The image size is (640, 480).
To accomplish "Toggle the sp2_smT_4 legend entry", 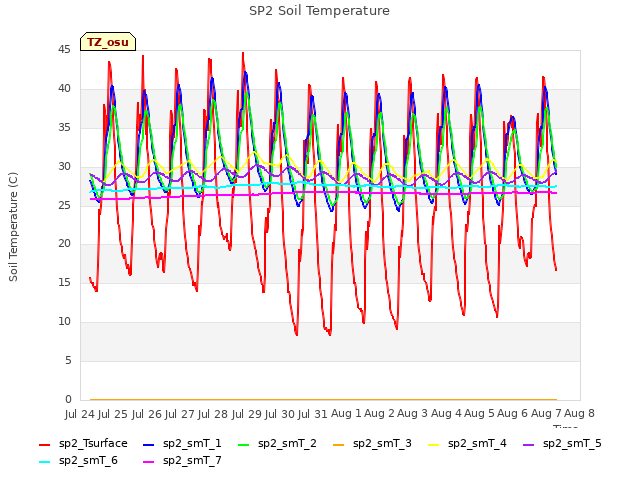I will click(x=467, y=444).
